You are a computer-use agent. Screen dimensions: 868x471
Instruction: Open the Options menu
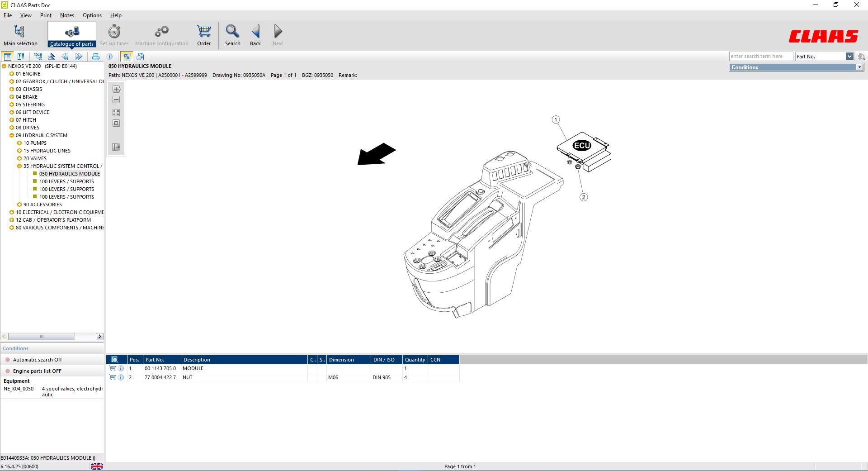[92, 15]
